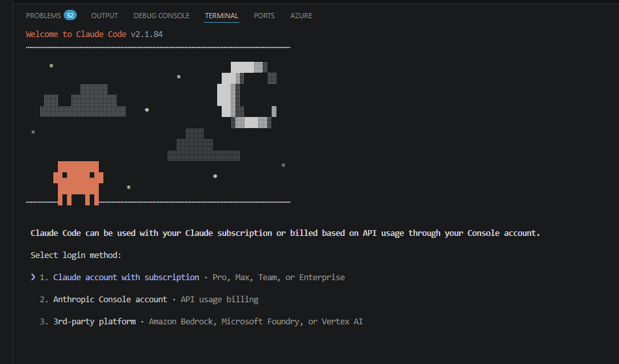
Task: Choose Claude account with subscription option
Action: 126,277
